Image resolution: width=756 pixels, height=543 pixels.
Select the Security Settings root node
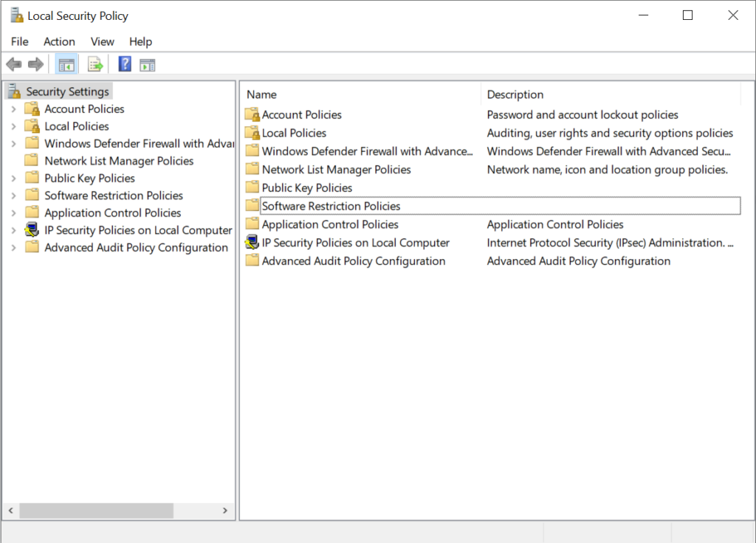(x=66, y=91)
